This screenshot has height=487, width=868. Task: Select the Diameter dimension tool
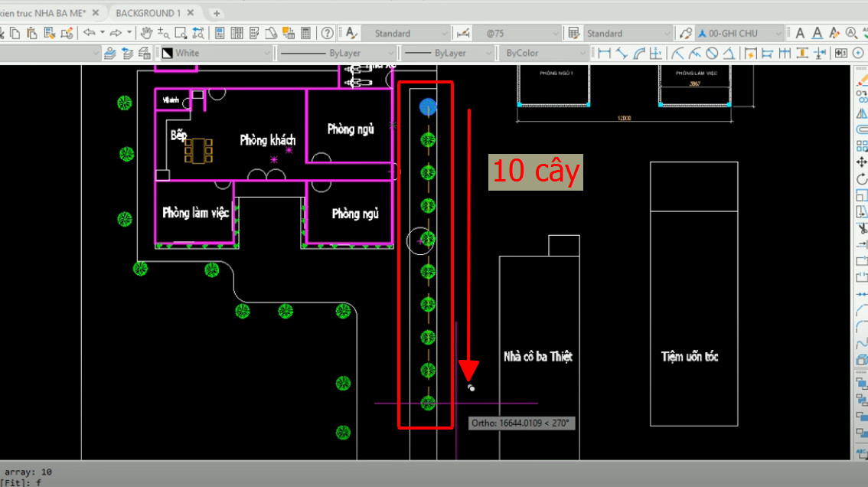point(712,53)
